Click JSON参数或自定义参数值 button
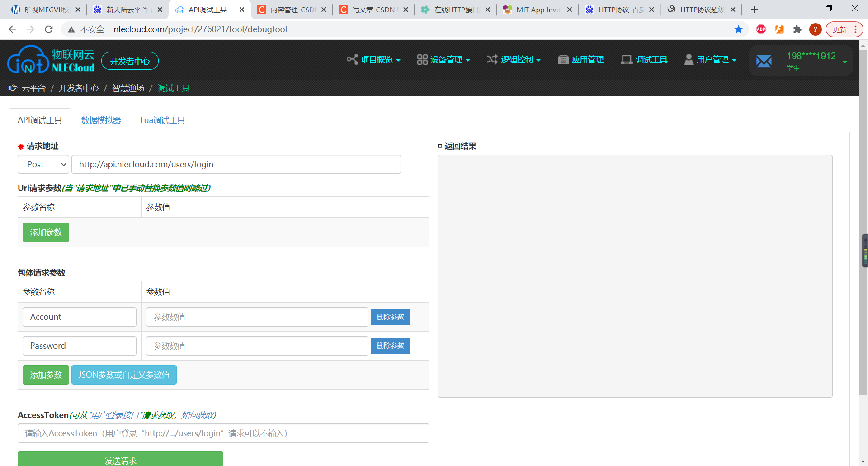868x466 pixels. click(124, 375)
